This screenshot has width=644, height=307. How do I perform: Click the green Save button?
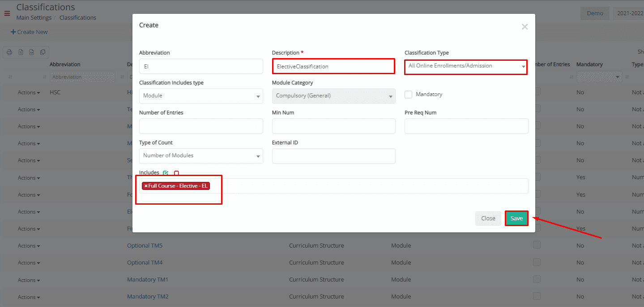pos(516,219)
